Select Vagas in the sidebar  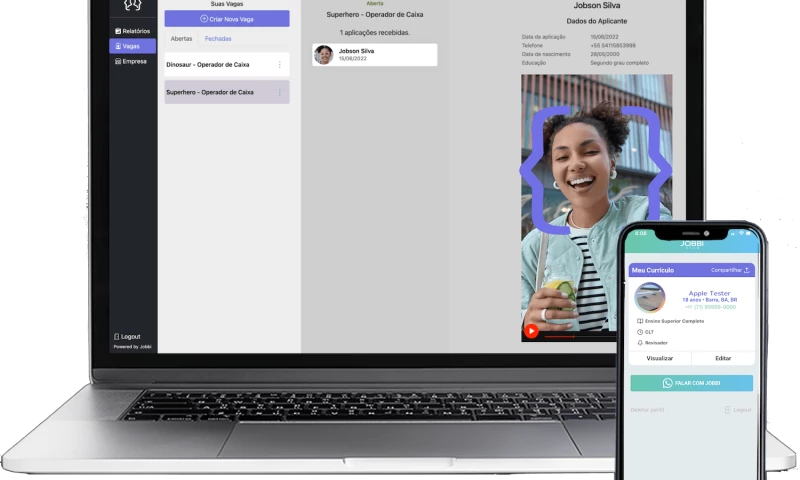tap(132, 46)
